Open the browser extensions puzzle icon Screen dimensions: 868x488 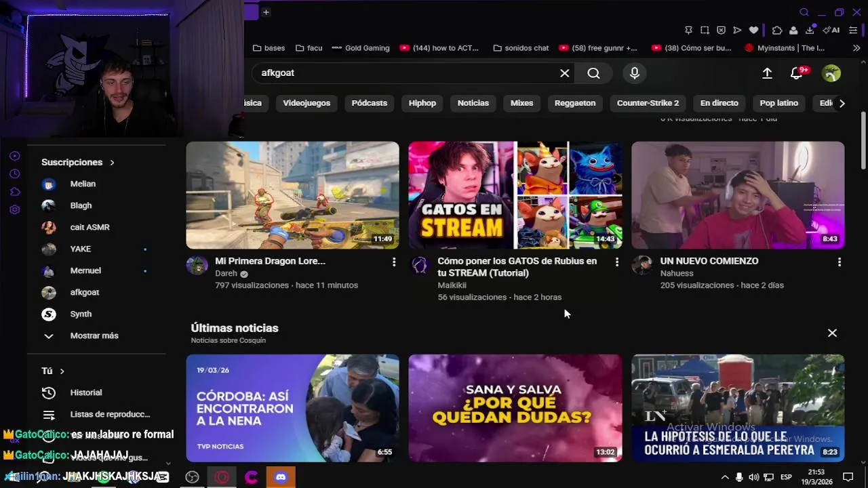[777, 30]
